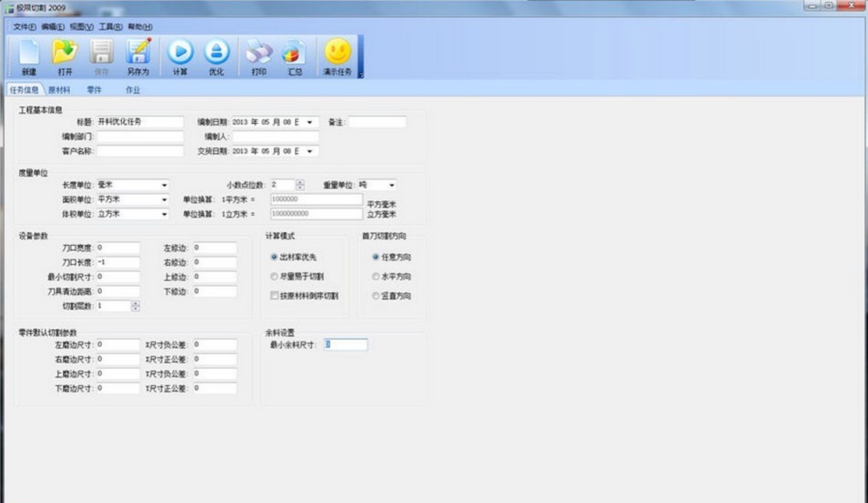Click the 左磨边尺寸 input field

118,345
